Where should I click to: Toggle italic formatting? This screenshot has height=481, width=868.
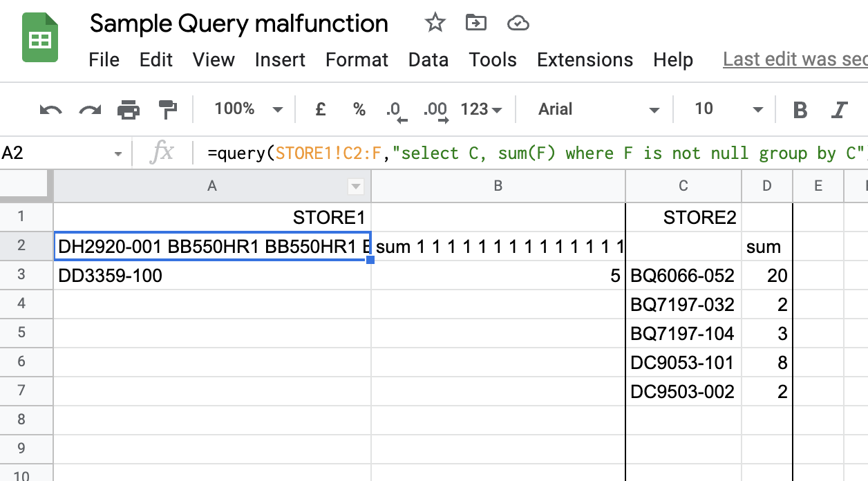pos(840,109)
